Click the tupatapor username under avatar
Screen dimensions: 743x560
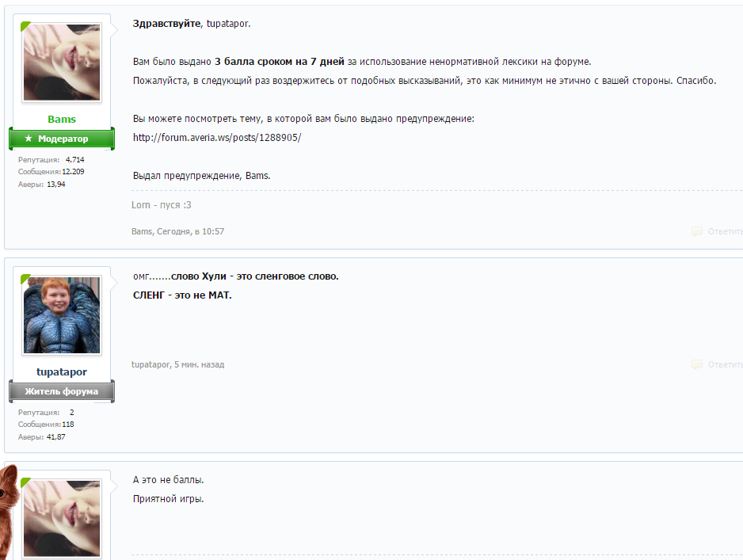click(x=62, y=372)
